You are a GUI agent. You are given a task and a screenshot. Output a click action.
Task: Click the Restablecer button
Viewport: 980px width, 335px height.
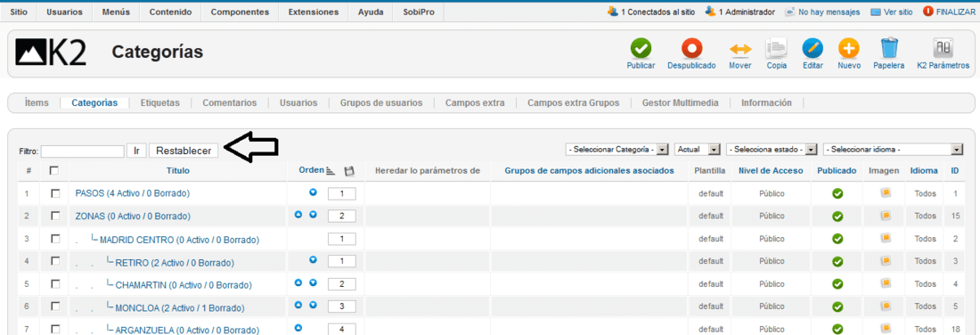pyautogui.click(x=184, y=151)
